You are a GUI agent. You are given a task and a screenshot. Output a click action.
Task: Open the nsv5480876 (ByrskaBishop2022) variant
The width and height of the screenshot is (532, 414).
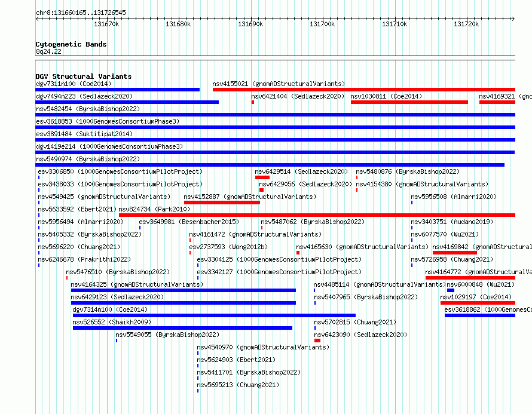tap(408, 171)
